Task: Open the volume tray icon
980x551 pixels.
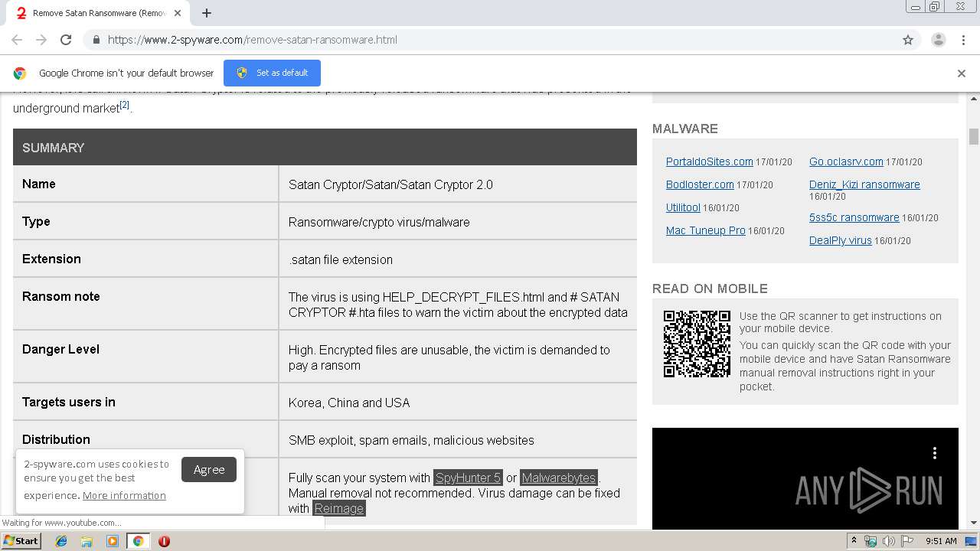Action: coord(889,541)
